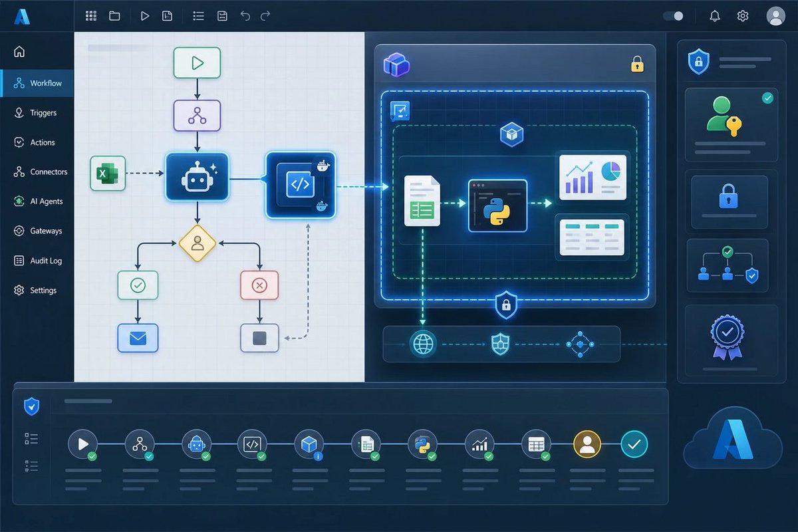The image size is (798, 532).
Task: Click the cube icon in sandbox panel header
Action: (396, 64)
